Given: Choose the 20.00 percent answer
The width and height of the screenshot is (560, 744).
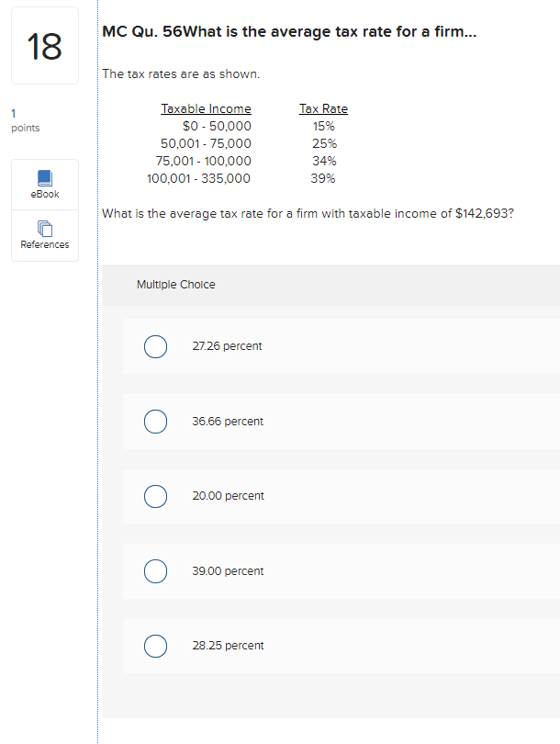Looking at the screenshot, I should coord(155,496).
